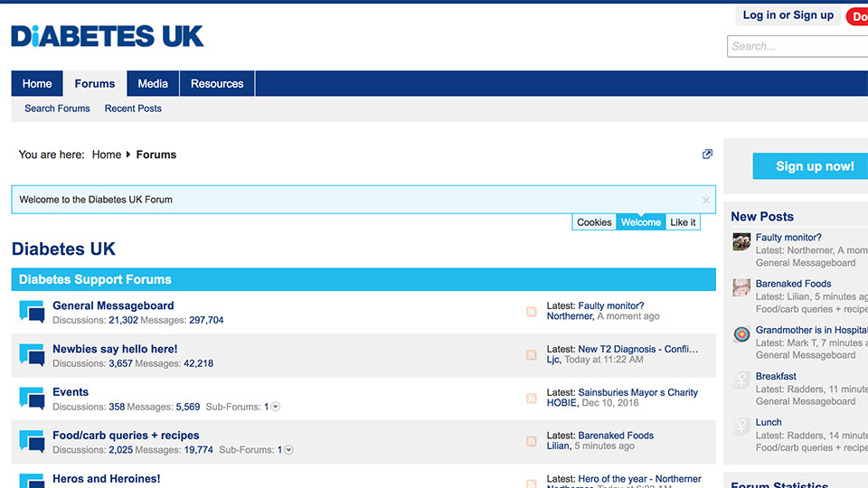Select the Forums tab
Screen dimensions: 868x488
tap(95, 83)
